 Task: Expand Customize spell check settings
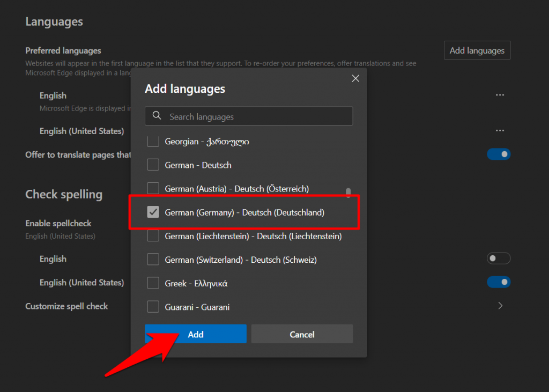pos(500,306)
